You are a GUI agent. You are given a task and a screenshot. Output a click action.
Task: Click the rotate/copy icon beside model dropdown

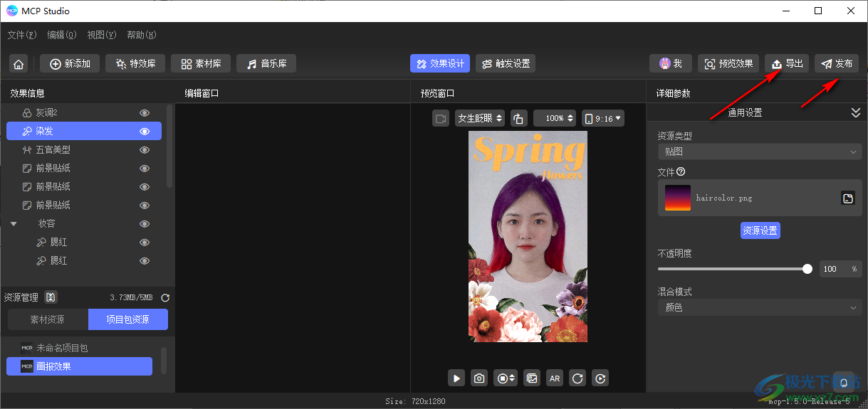(x=519, y=118)
